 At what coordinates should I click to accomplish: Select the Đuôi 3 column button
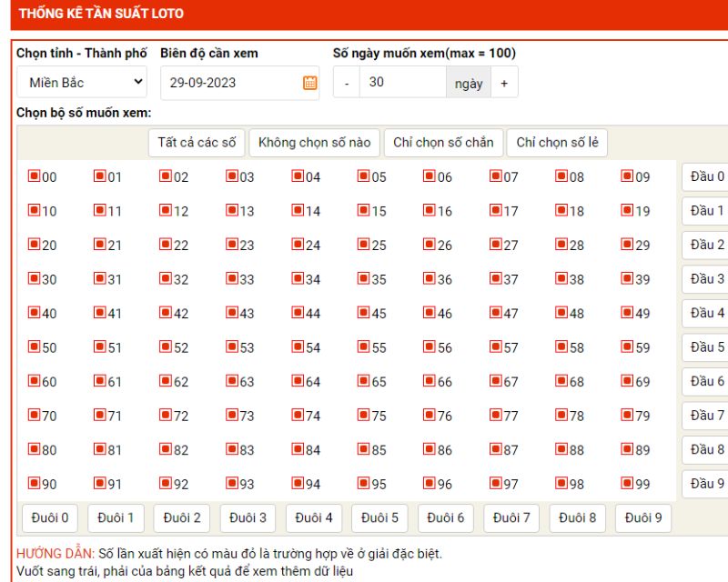tap(248, 518)
